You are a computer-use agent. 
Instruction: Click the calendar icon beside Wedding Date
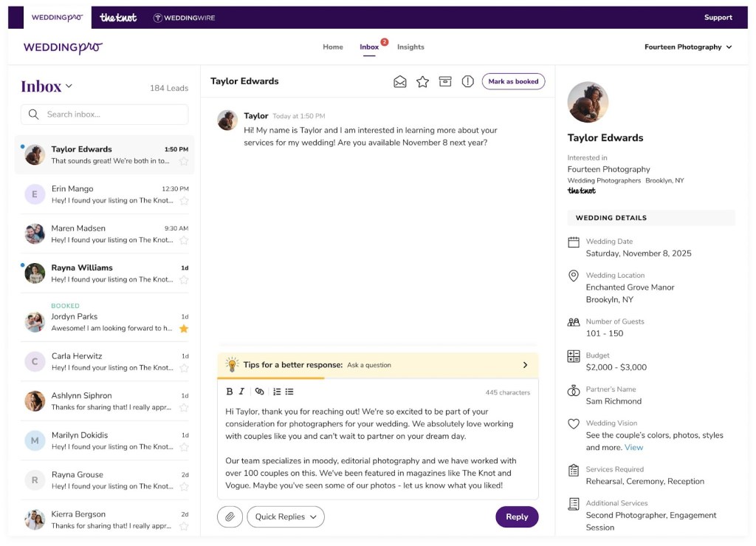(573, 242)
